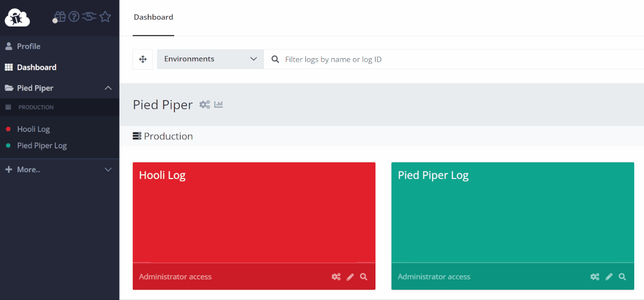Open settings gears on Pied Piper Log card
The height and width of the screenshot is (300, 644).
[x=595, y=277]
